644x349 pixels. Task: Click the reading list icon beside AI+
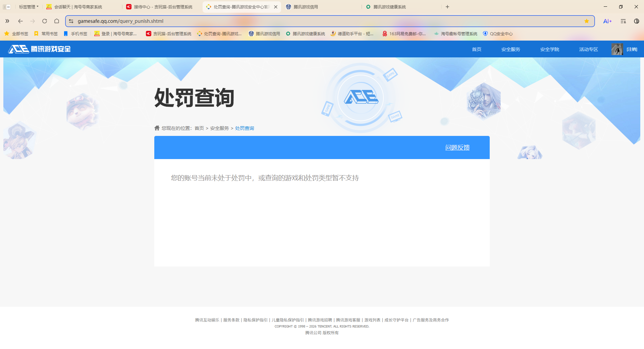point(623,21)
